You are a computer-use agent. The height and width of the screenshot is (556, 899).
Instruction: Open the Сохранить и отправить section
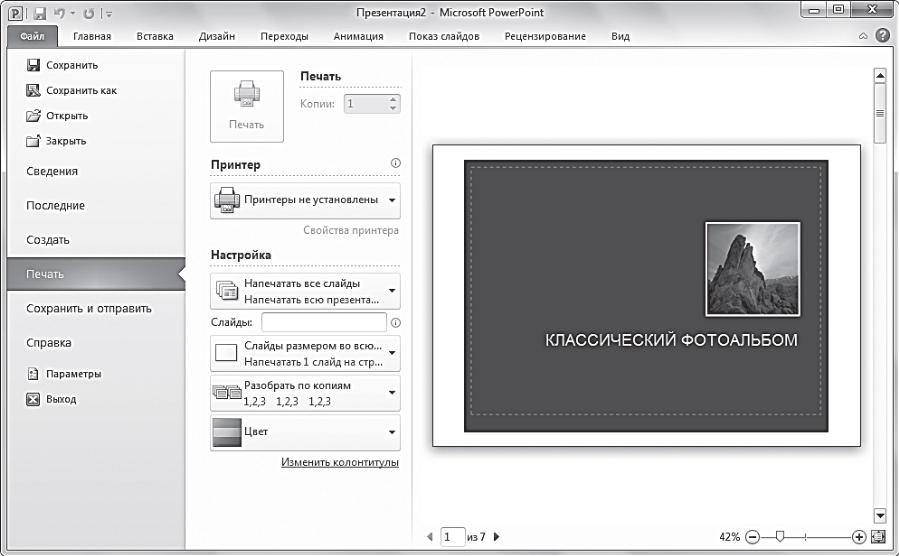[x=89, y=308]
